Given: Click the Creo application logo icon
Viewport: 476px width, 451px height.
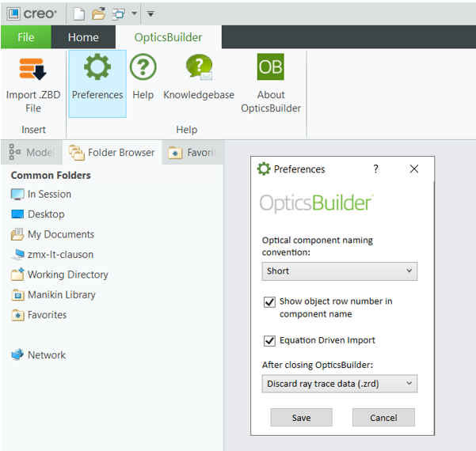Looking at the screenshot, I should tap(13, 13).
